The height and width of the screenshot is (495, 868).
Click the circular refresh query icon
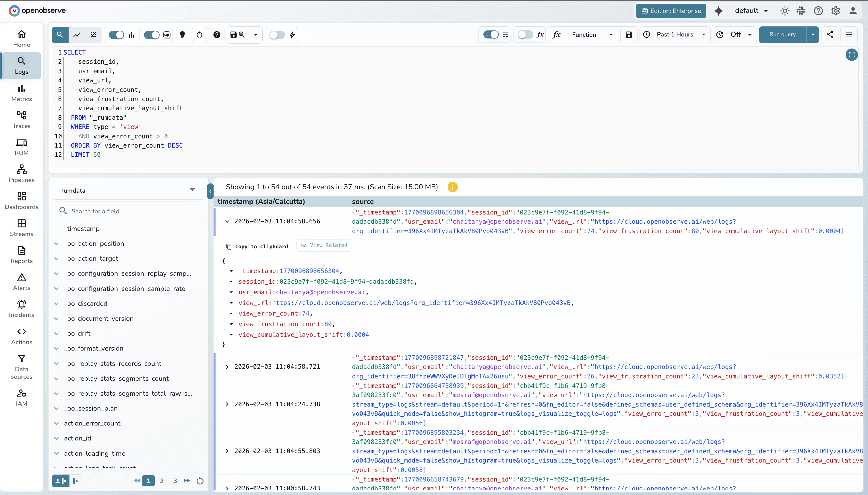click(199, 35)
